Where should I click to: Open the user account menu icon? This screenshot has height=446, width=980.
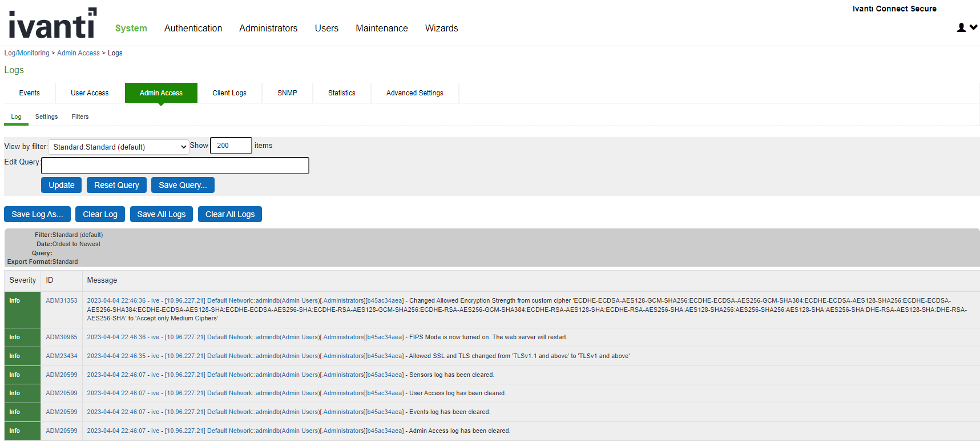(966, 27)
